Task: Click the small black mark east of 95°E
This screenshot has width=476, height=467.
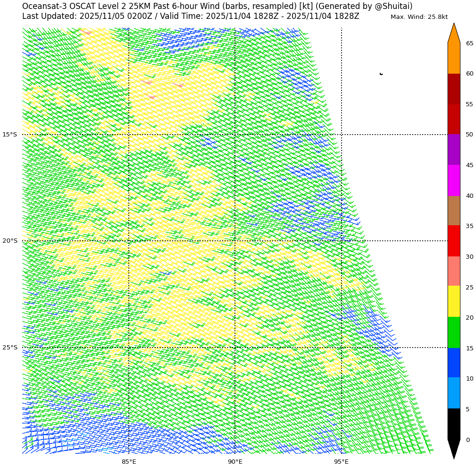Action: tap(381, 74)
